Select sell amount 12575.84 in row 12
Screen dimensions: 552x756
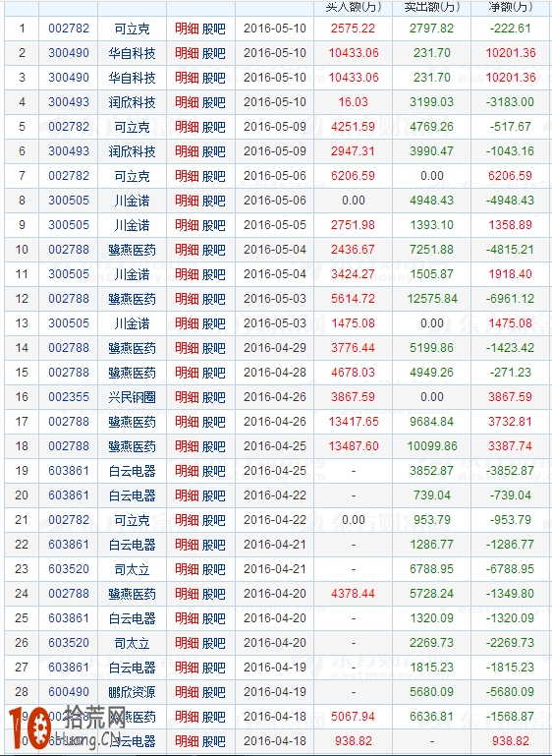[x=432, y=299]
